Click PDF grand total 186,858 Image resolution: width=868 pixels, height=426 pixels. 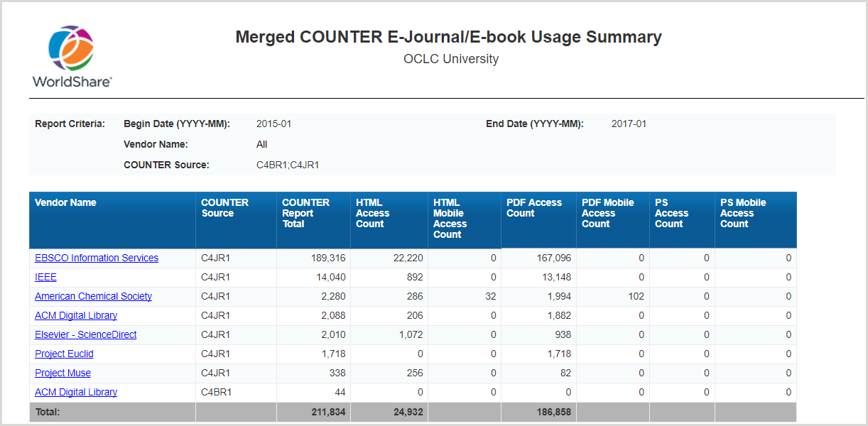coord(553,412)
